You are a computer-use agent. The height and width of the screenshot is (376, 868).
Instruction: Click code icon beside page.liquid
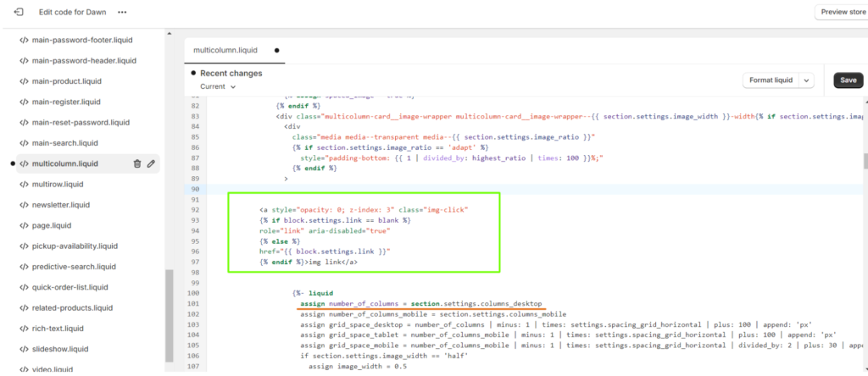pos(24,225)
